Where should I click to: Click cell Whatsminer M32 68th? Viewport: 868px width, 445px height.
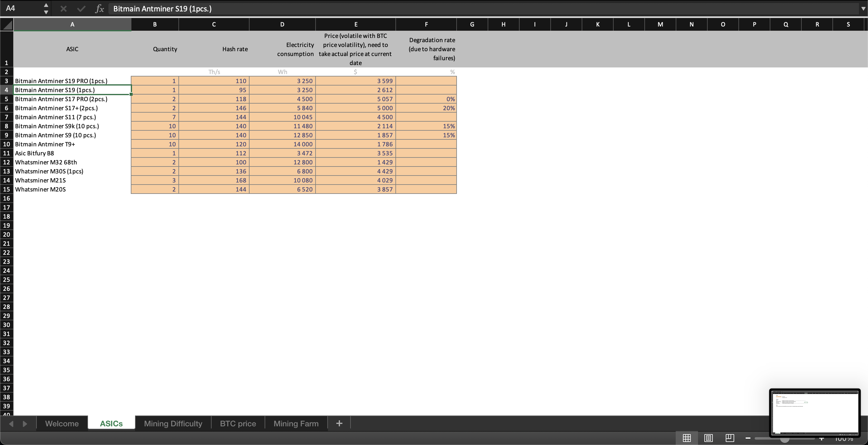click(72, 162)
